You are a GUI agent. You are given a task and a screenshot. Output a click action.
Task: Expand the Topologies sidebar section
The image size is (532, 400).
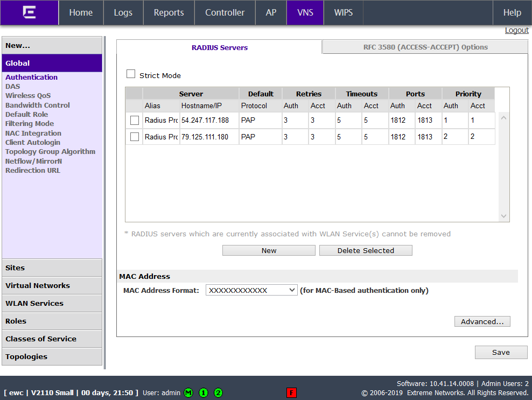click(x=52, y=356)
